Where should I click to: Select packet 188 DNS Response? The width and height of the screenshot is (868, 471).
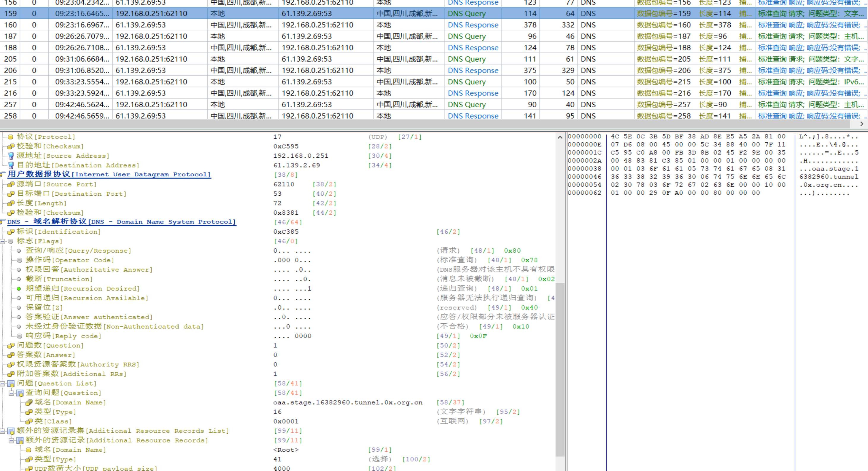(x=434, y=48)
